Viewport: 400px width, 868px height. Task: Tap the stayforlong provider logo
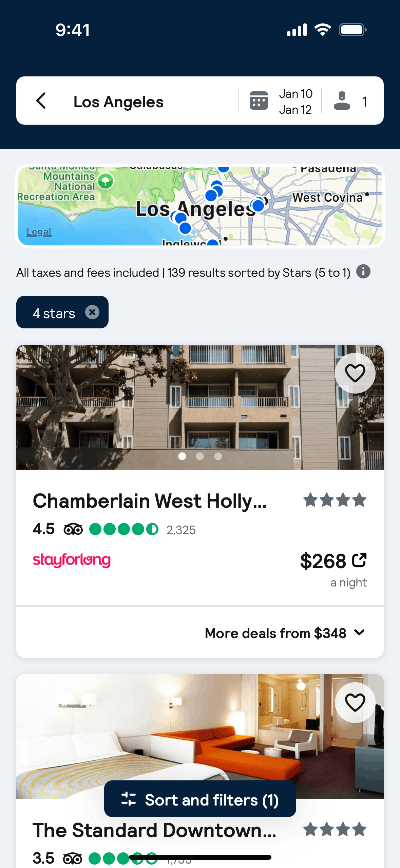pos(72,560)
